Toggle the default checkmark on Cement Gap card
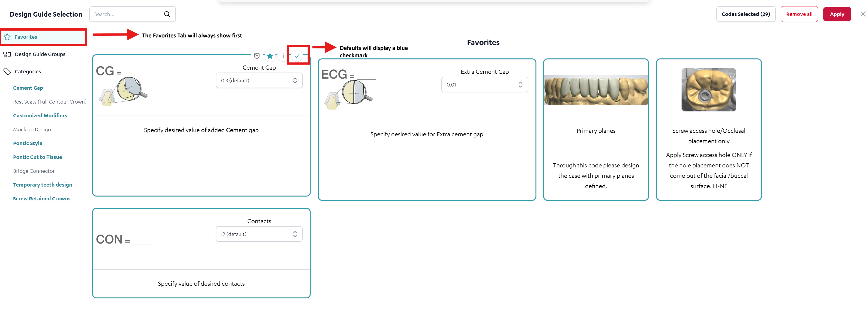This screenshot has width=868, height=321. pyautogui.click(x=297, y=56)
